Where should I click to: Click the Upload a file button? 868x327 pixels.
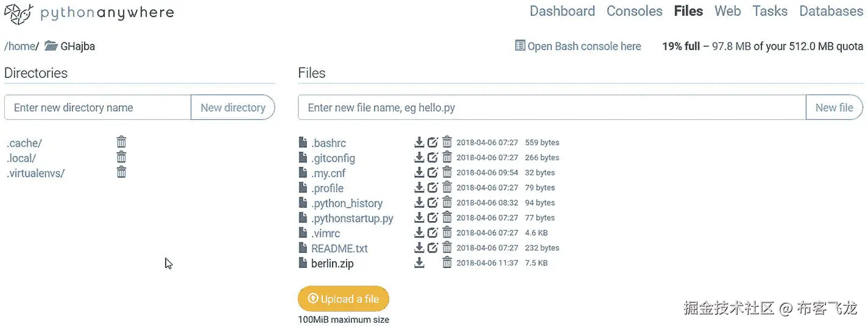(344, 299)
